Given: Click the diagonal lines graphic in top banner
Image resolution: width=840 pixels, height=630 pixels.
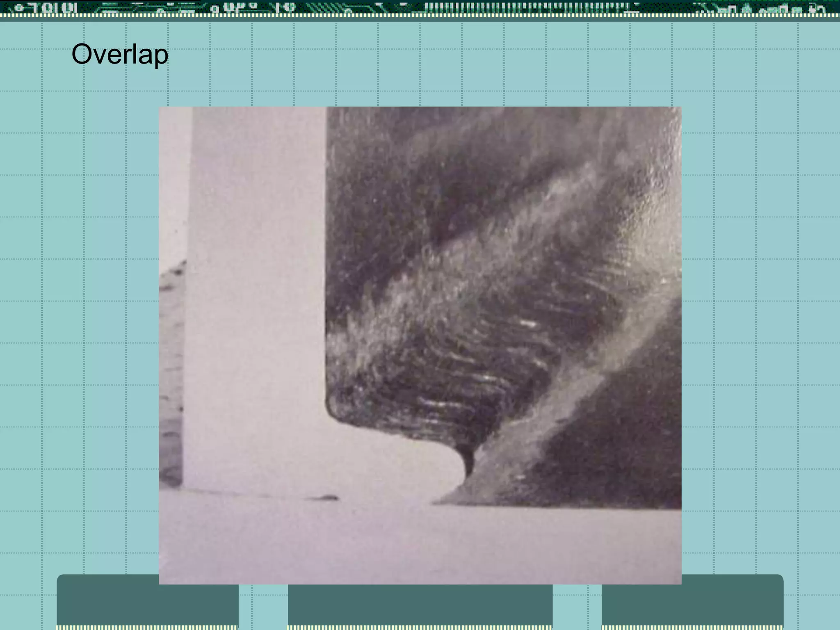Looking at the screenshot, I should coord(324,7).
